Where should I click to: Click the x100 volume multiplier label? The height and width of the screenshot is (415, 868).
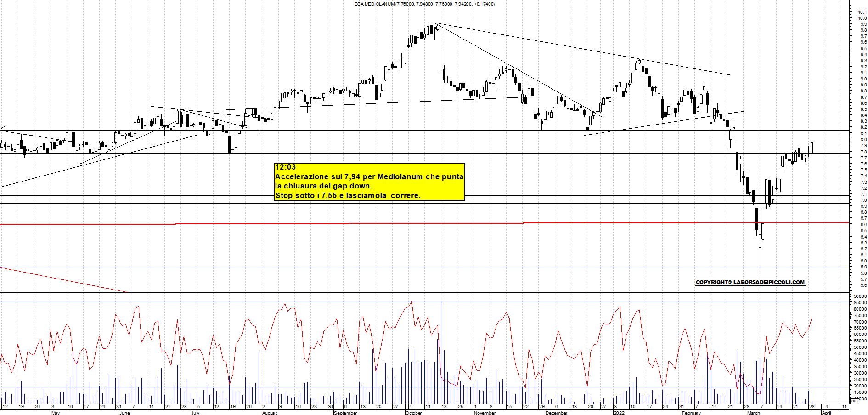pos(854,401)
